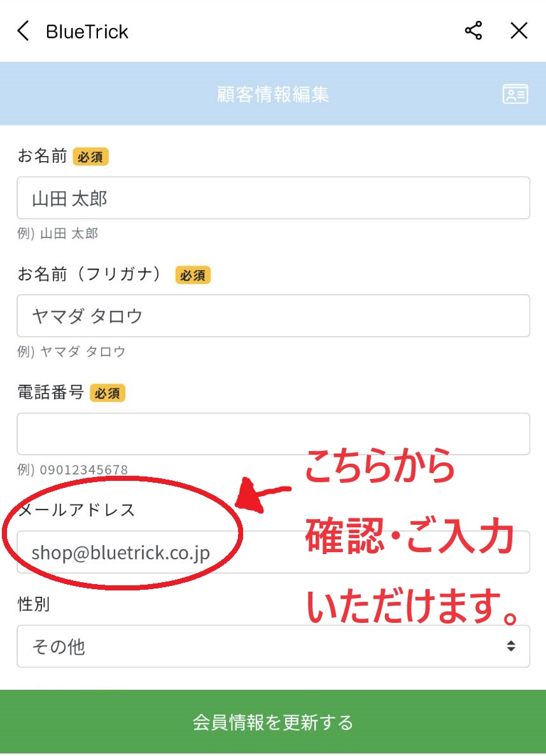
Task: Click the 必須 badge beside 電話番号 label
Action: tap(108, 393)
